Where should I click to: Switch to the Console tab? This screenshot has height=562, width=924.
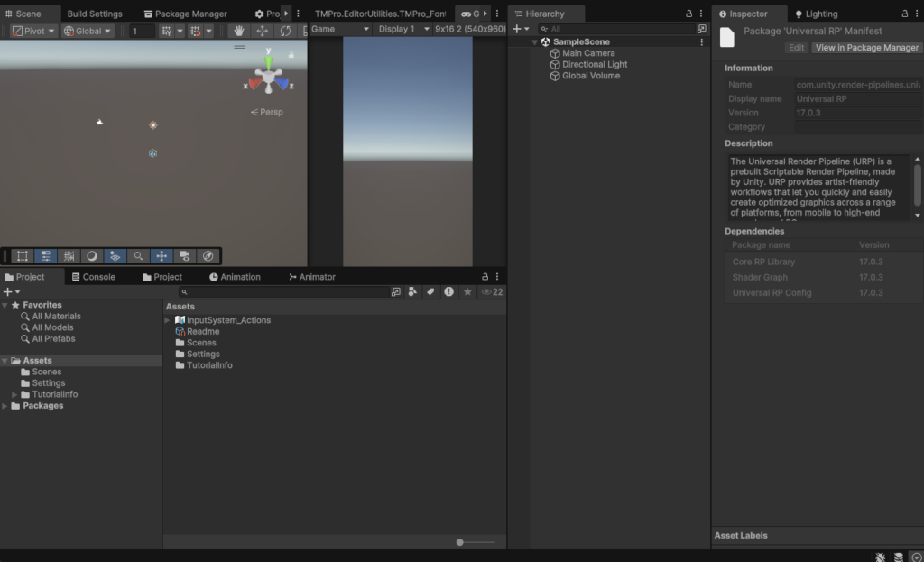tap(97, 276)
